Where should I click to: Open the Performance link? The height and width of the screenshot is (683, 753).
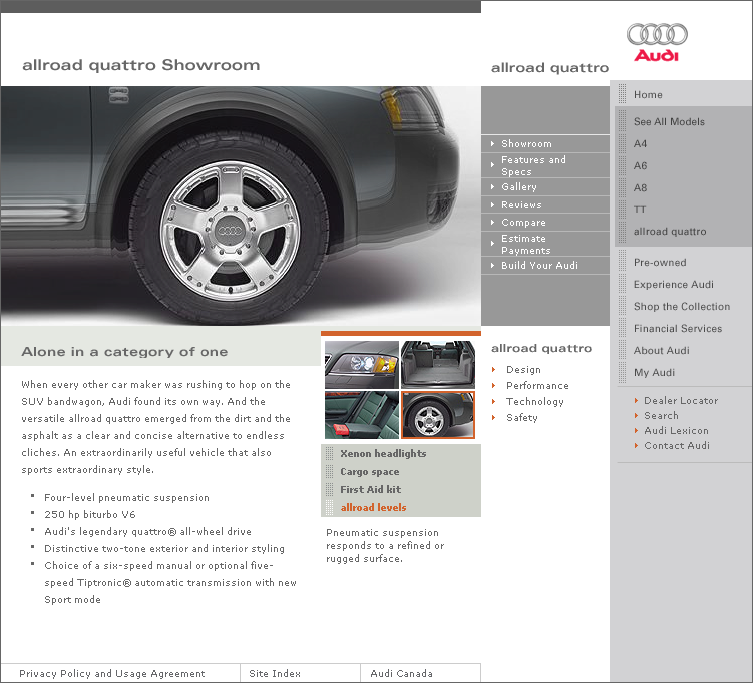(x=537, y=386)
